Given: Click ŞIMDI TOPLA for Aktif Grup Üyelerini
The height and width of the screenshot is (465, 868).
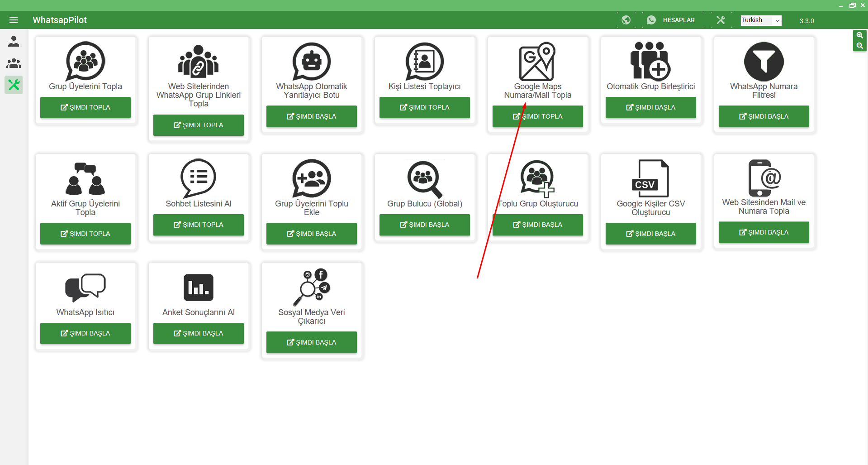Looking at the screenshot, I should tap(85, 234).
